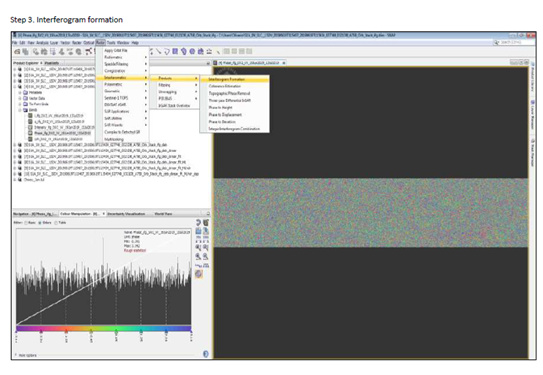The height and width of the screenshot is (375, 543).
Task: Select the Basic radio button
Action: 27,223
